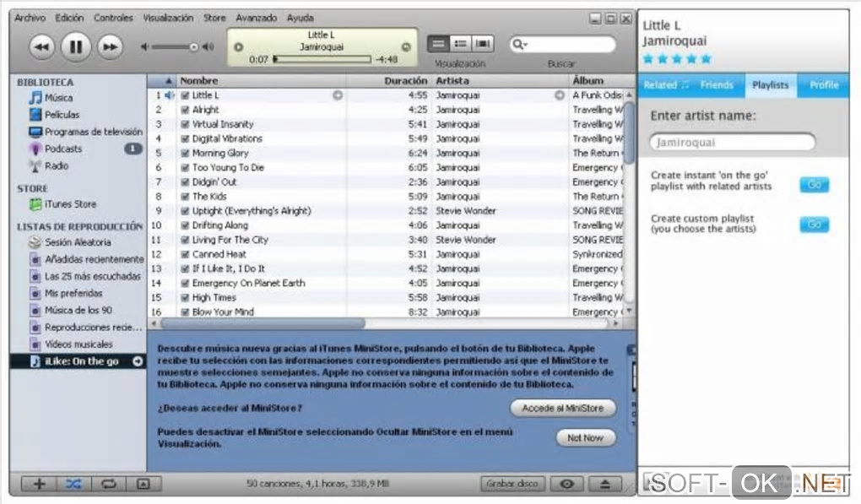Eject disc with the eject button
The width and height of the screenshot is (861, 504).
[x=604, y=485]
